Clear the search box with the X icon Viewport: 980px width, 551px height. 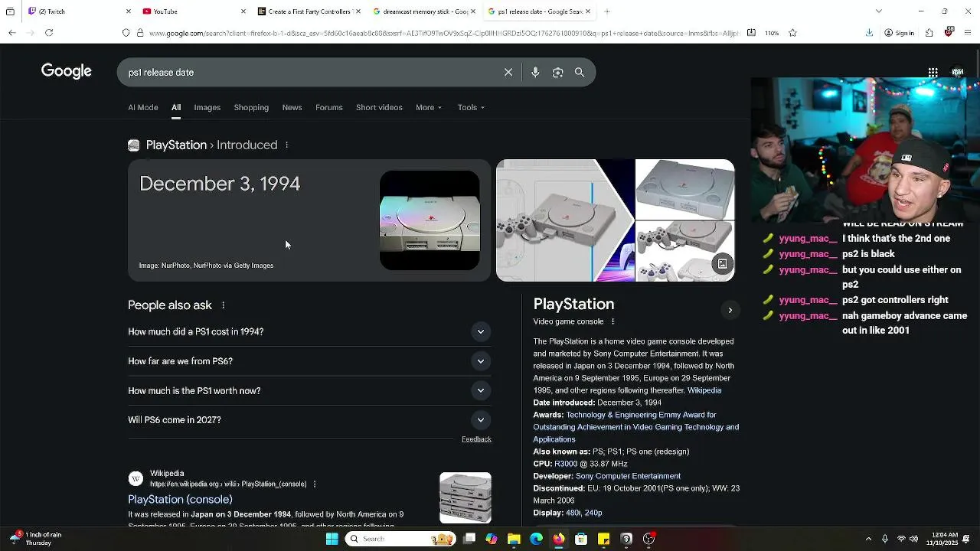(x=508, y=72)
